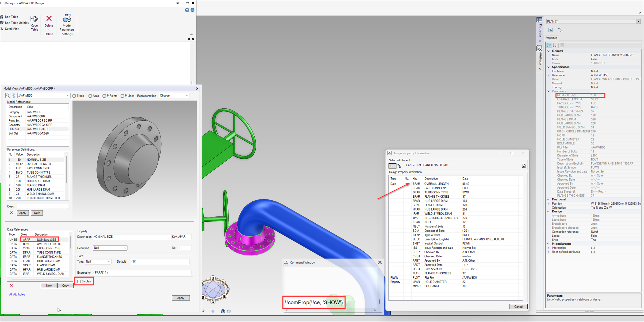
Task: Delete data reference with red X near New
Action: point(11,285)
